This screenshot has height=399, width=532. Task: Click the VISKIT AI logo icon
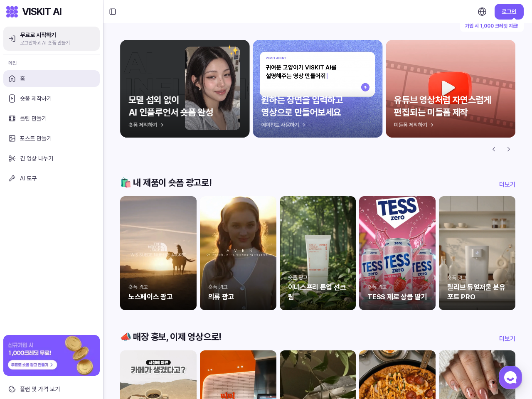pyautogui.click(x=12, y=12)
